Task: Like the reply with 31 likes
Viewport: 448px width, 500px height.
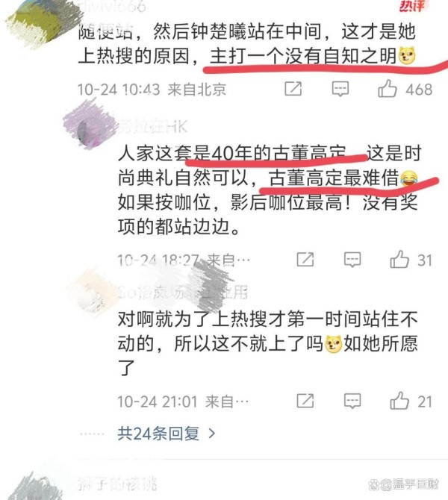Action: (x=399, y=259)
